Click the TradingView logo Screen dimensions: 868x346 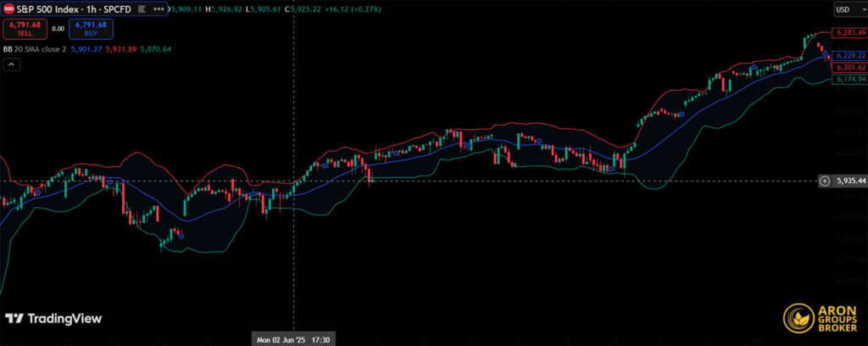(x=53, y=319)
